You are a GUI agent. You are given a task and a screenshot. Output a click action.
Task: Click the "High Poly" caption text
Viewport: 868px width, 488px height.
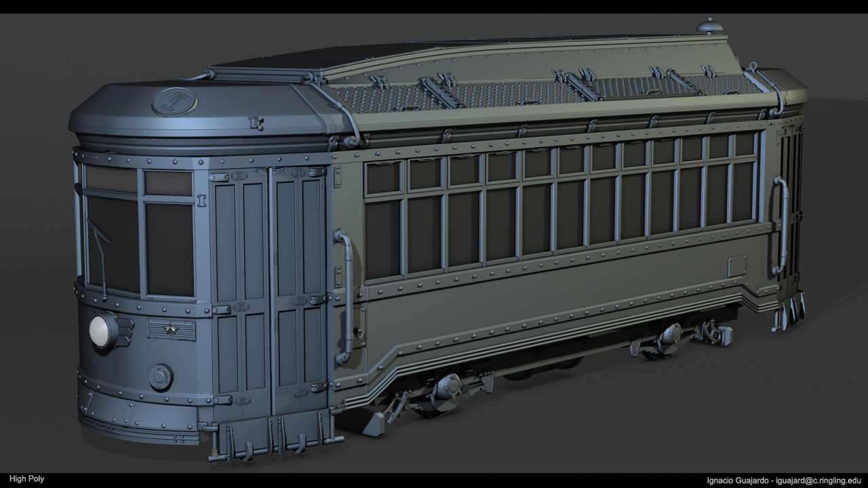point(26,479)
